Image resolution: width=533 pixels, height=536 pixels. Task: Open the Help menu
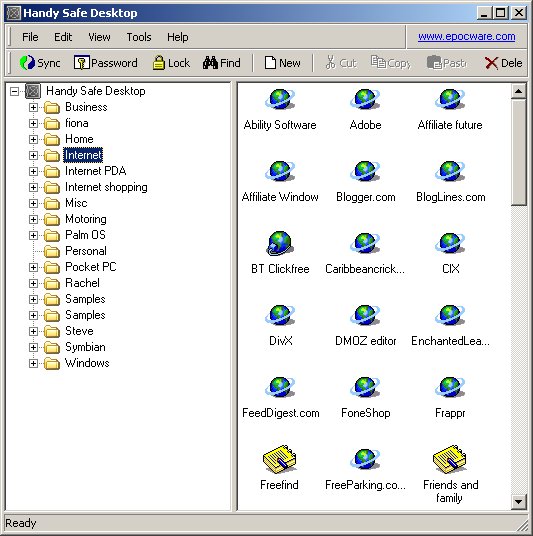coord(177,37)
